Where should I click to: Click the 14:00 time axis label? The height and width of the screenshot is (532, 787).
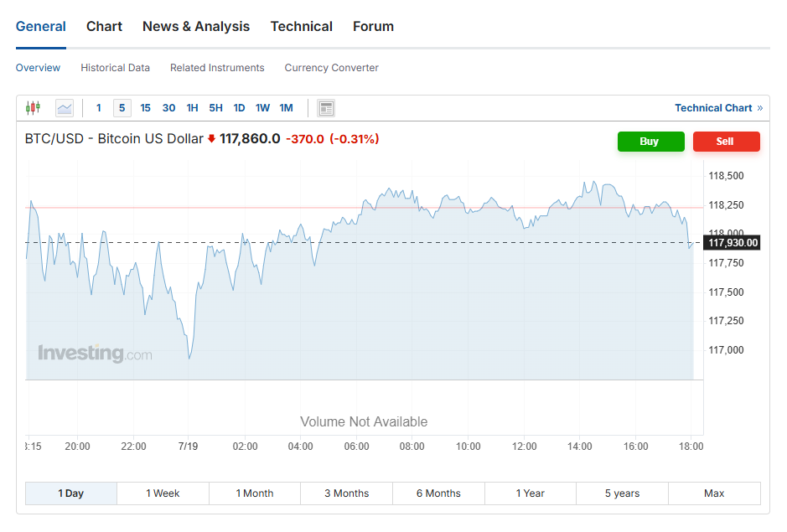580,447
